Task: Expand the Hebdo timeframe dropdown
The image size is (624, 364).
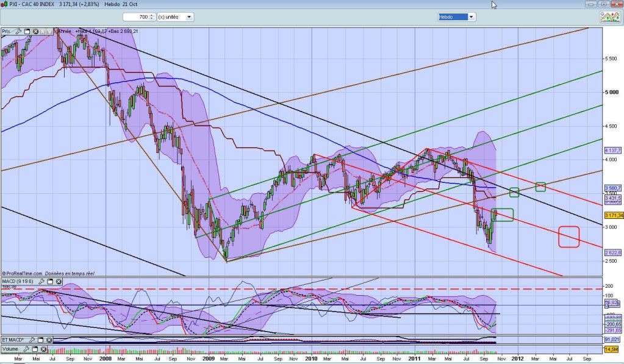Action: point(471,17)
